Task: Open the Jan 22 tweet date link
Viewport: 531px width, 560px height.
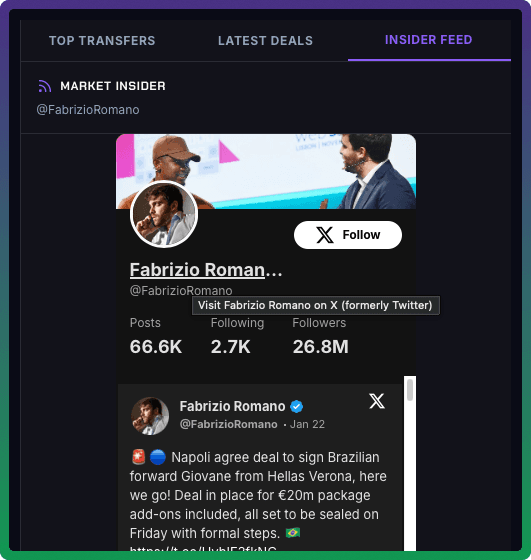Action: pos(307,424)
